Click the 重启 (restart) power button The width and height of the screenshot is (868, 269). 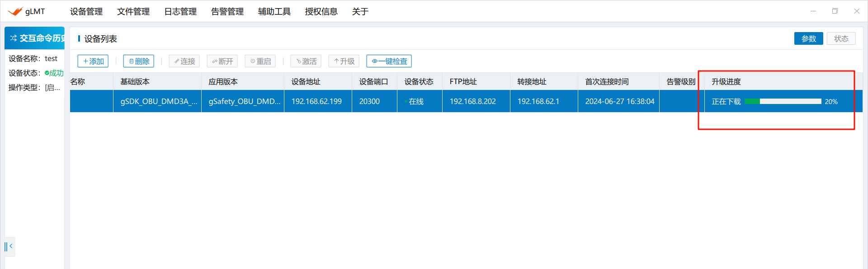coord(260,61)
